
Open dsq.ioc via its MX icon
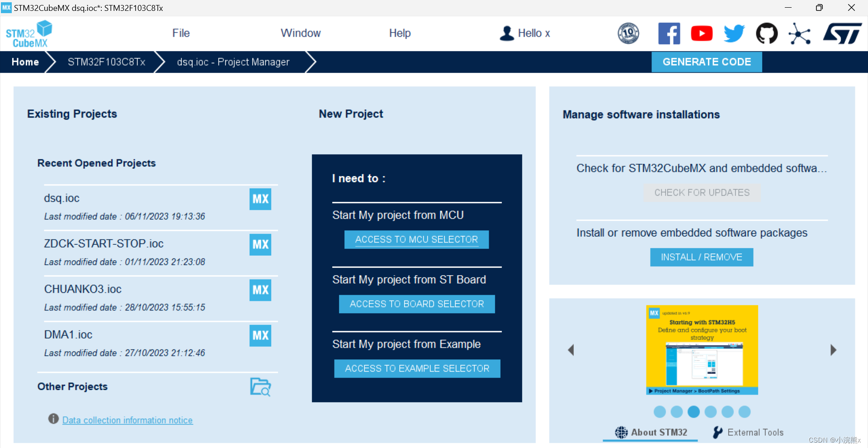click(260, 199)
